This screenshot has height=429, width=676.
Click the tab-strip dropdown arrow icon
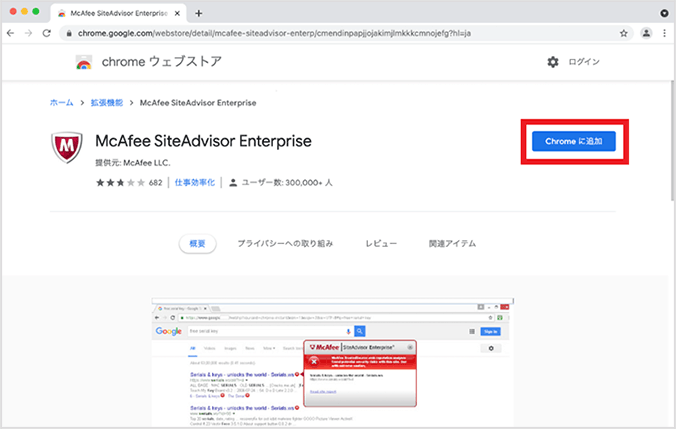[664, 13]
